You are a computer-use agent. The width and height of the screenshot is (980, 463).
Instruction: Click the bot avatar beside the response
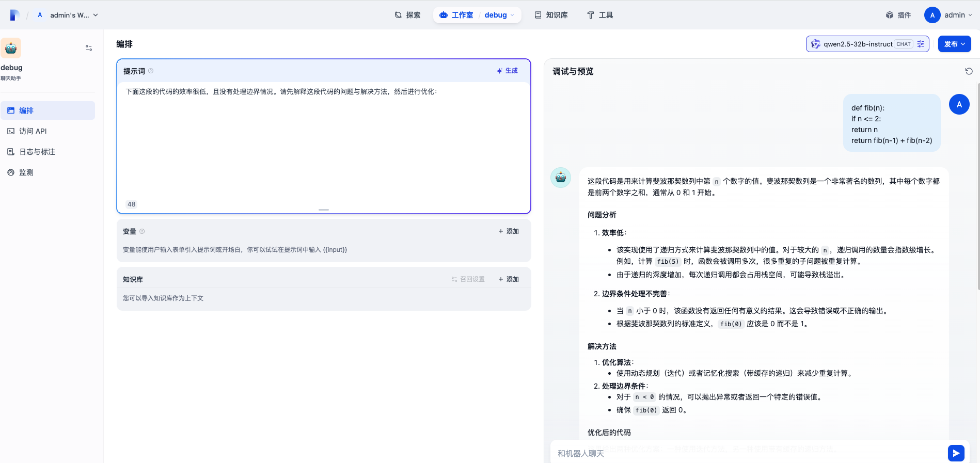[x=561, y=178]
